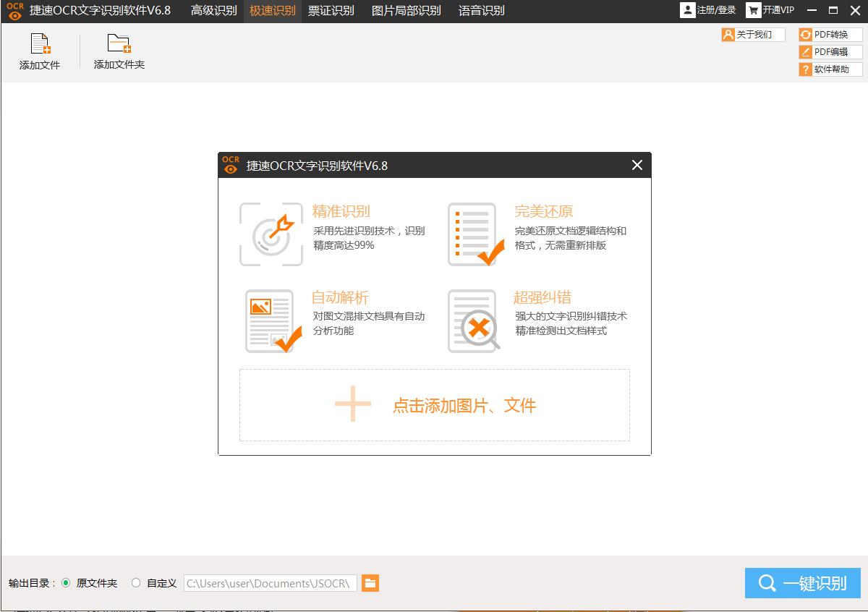Open the 图片局部识别 tab
Viewport: 868px width, 612px height.
pyautogui.click(x=406, y=11)
